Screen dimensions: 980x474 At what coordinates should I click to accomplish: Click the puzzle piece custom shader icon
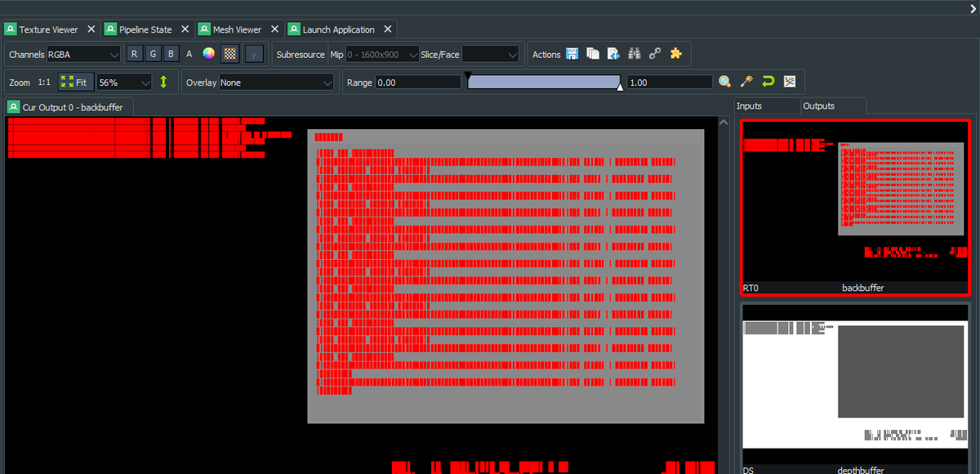(676, 54)
